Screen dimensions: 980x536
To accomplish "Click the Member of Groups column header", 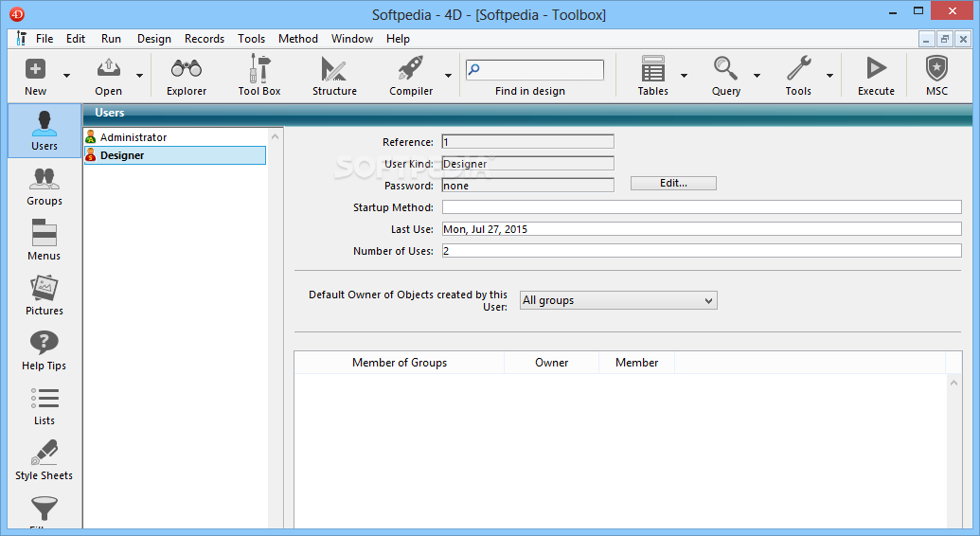I will point(400,363).
